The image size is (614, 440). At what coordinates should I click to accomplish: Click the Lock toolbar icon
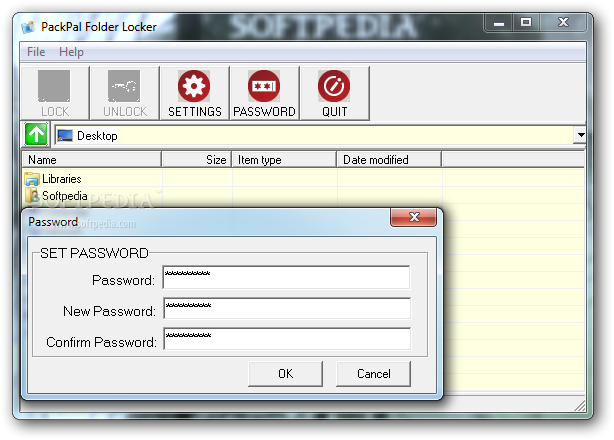(54, 86)
